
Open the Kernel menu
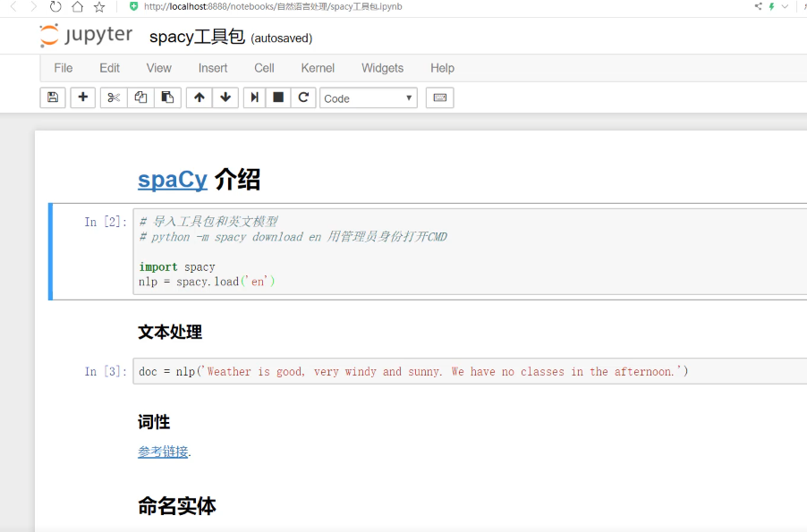[x=318, y=68]
